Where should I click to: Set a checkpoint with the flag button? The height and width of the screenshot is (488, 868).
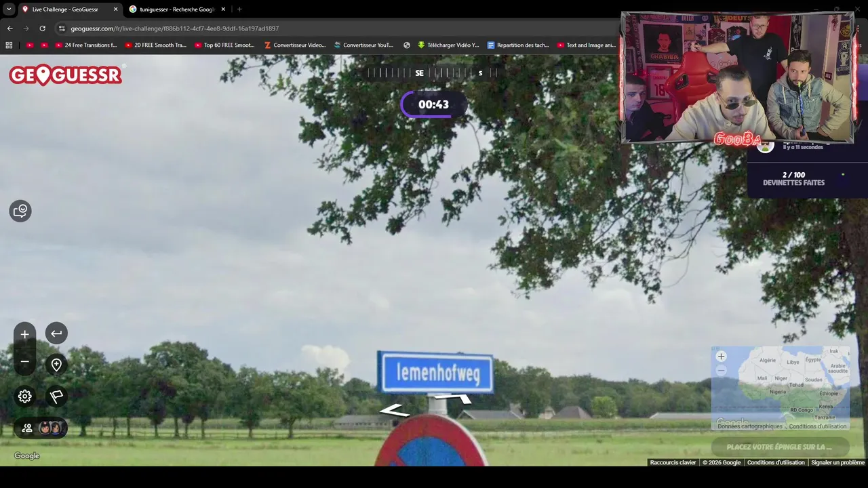tap(56, 396)
